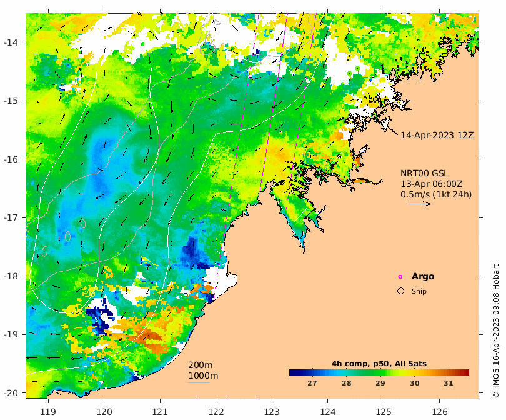This screenshot has width=506, height=420.
Task: Click the colorbar tick label '27'
Action: 312,383
